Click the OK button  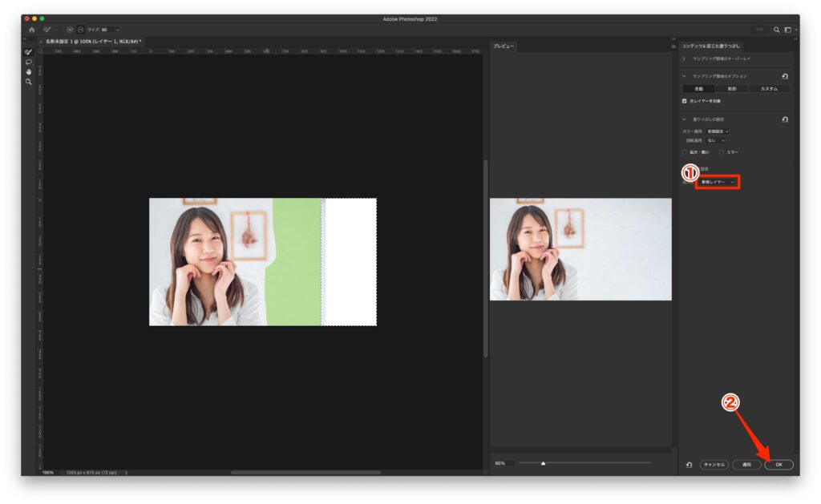click(779, 465)
